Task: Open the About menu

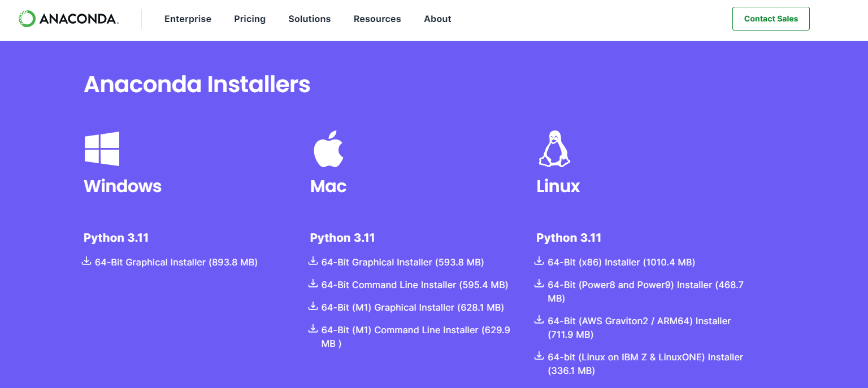Action: [437, 19]
